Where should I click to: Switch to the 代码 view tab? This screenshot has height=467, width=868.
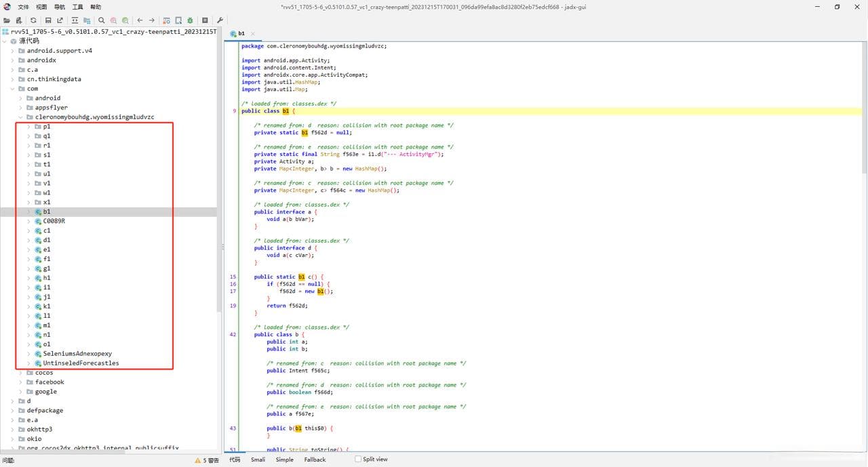click(234, 460)
